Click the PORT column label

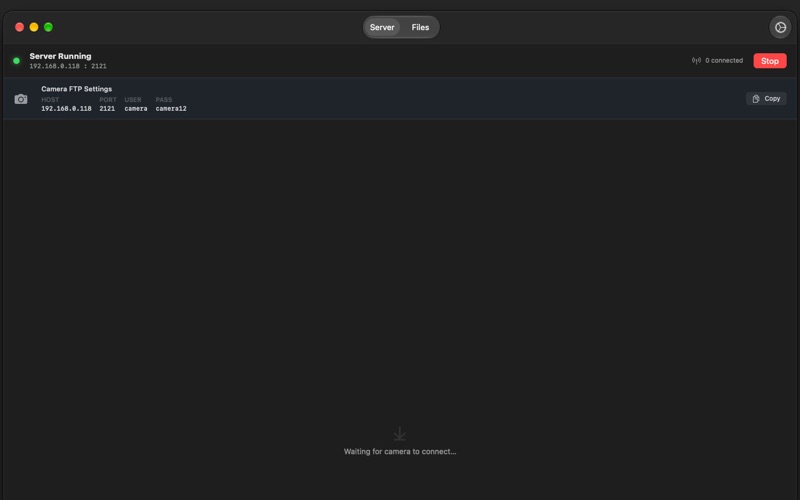(108, 100)
